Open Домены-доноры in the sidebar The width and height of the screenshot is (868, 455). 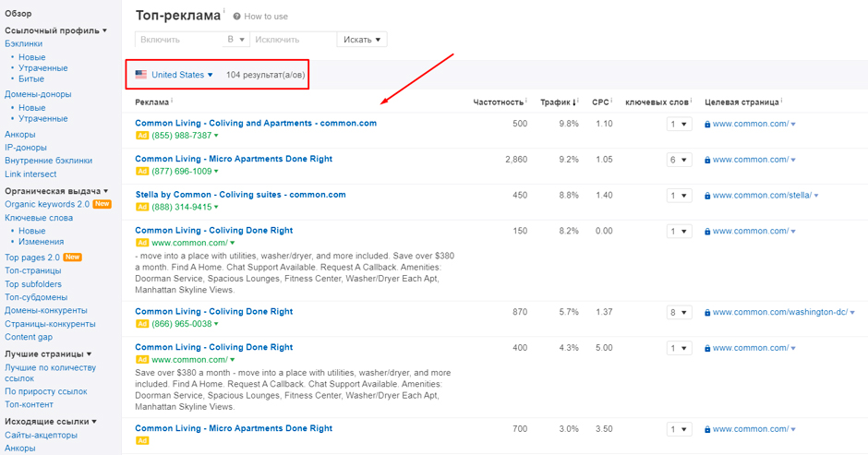click(x=38, y=94)
